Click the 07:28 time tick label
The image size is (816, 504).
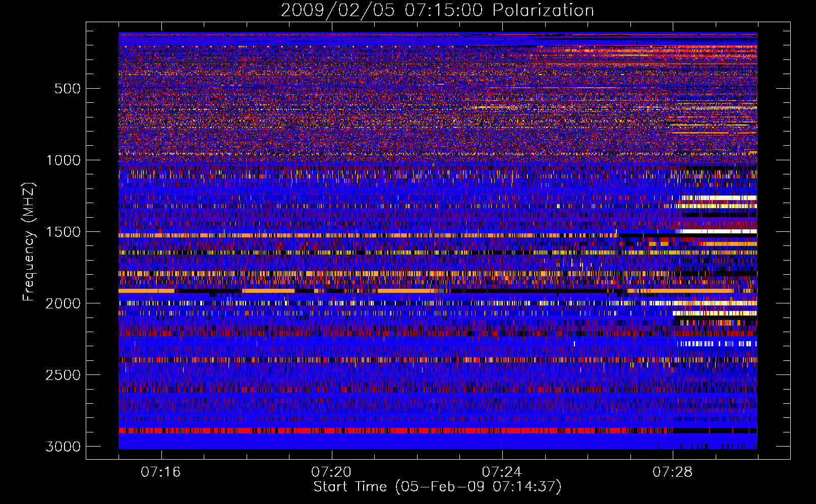tap(673, 472)
